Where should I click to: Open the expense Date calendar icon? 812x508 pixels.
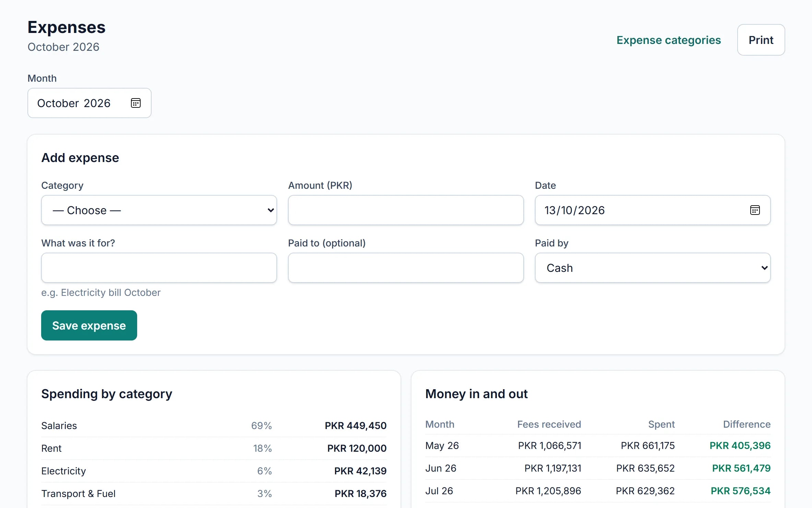coord(755,210)
